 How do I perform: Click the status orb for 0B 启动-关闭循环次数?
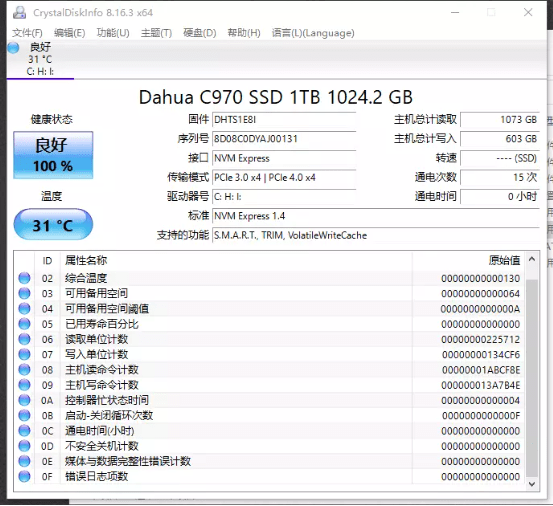pos(24,415)
